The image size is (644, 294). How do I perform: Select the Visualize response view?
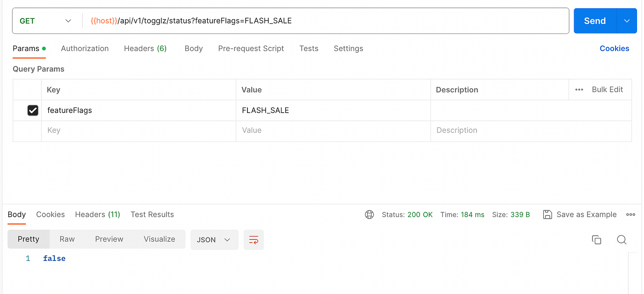pos(160,239)
